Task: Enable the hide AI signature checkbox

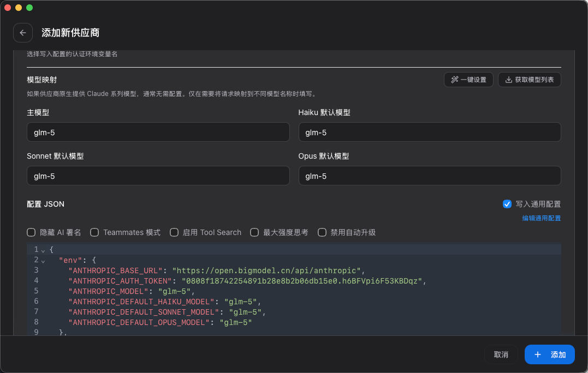Action: tap(32, 232)
